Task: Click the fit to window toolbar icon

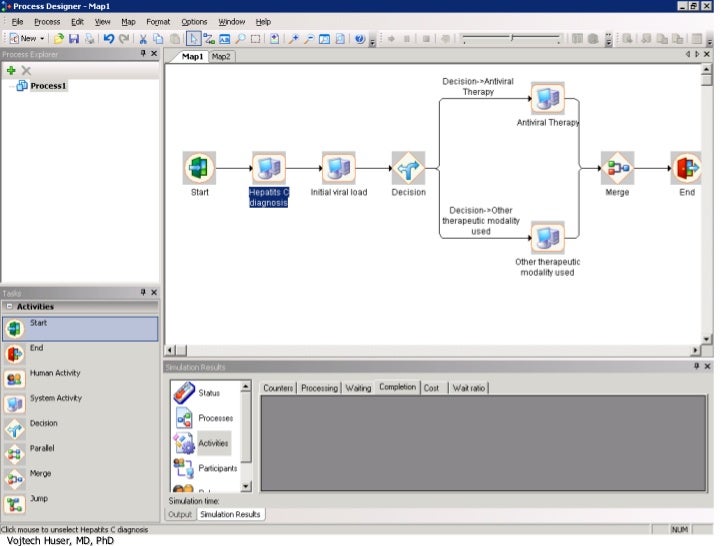Action: tap(325, 39)
